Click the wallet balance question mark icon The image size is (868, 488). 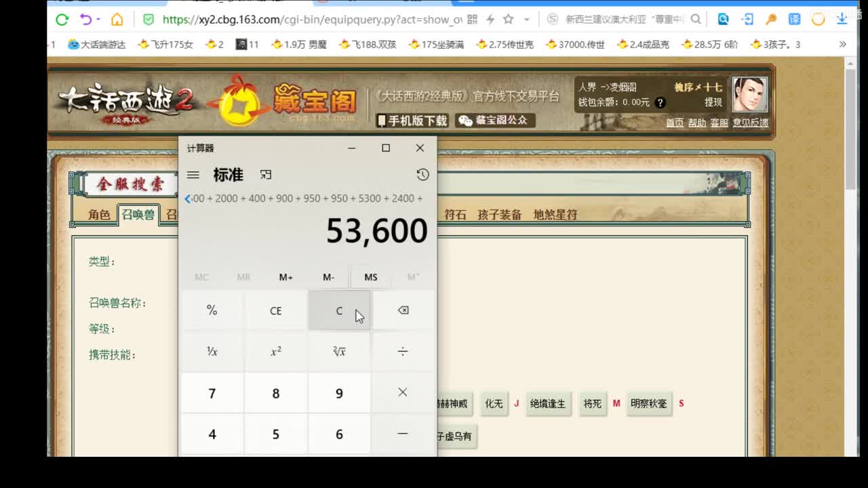(660, 103)
